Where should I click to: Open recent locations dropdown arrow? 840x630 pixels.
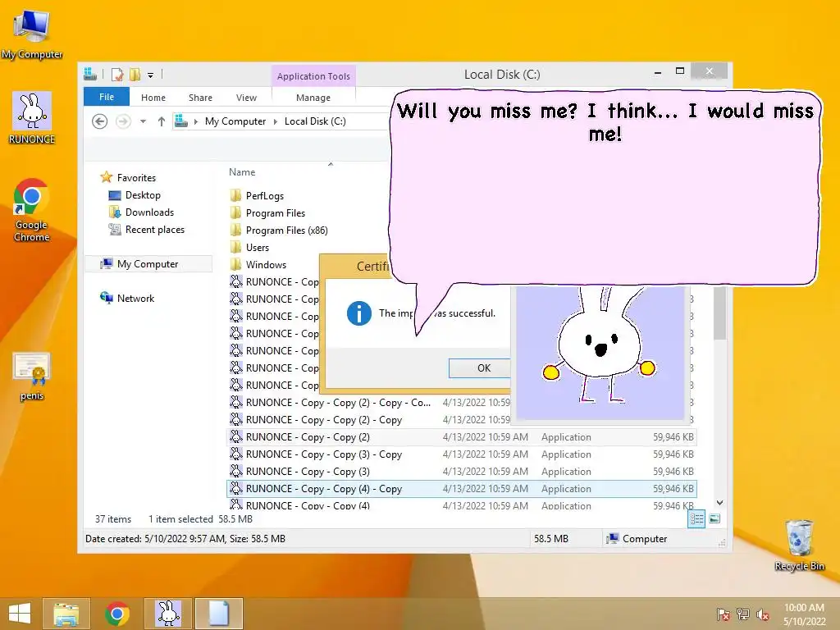(x=143, y=121)
